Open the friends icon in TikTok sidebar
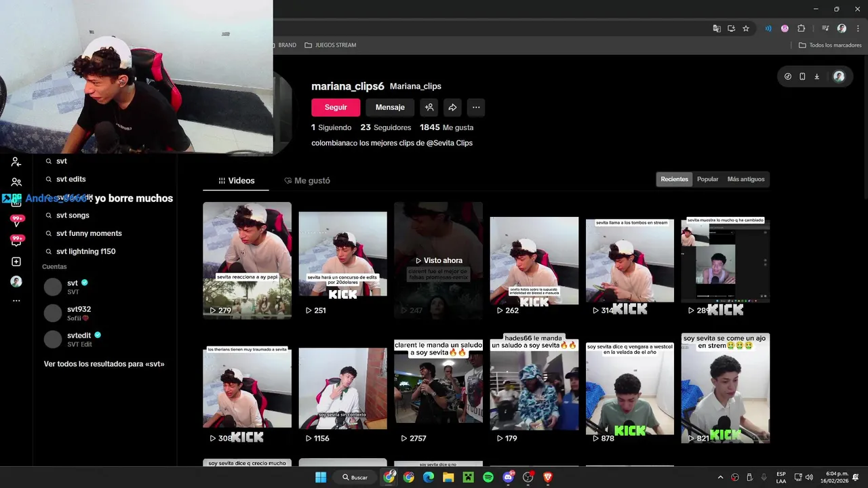 pos(16,182)
